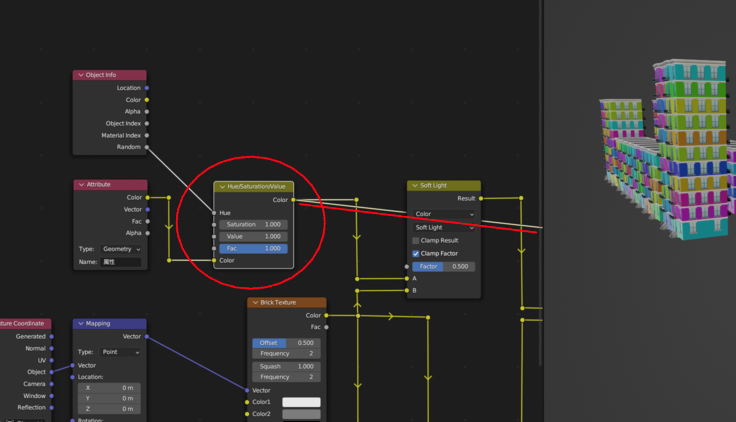Image resolution: width=736 pixels, height=422 pixels.
Task: Adjust the Brick Texture Squash slider
Action: pyautogui.click(x=286, y=367)
